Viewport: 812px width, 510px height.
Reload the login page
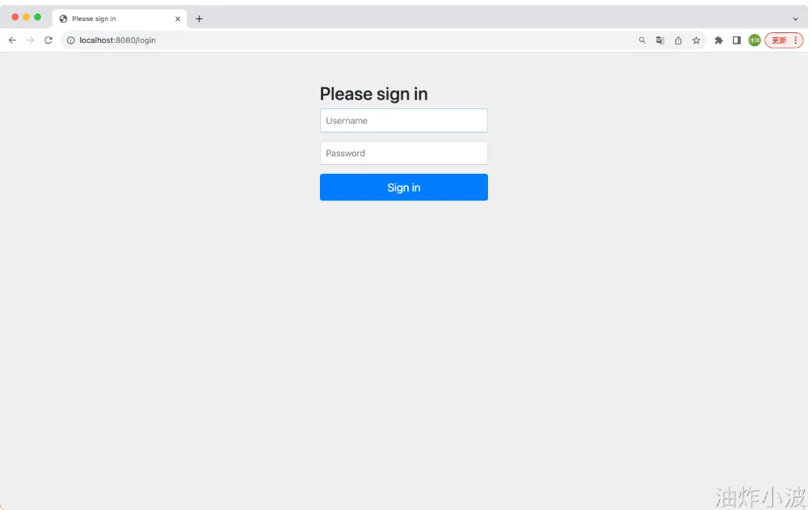48,40
